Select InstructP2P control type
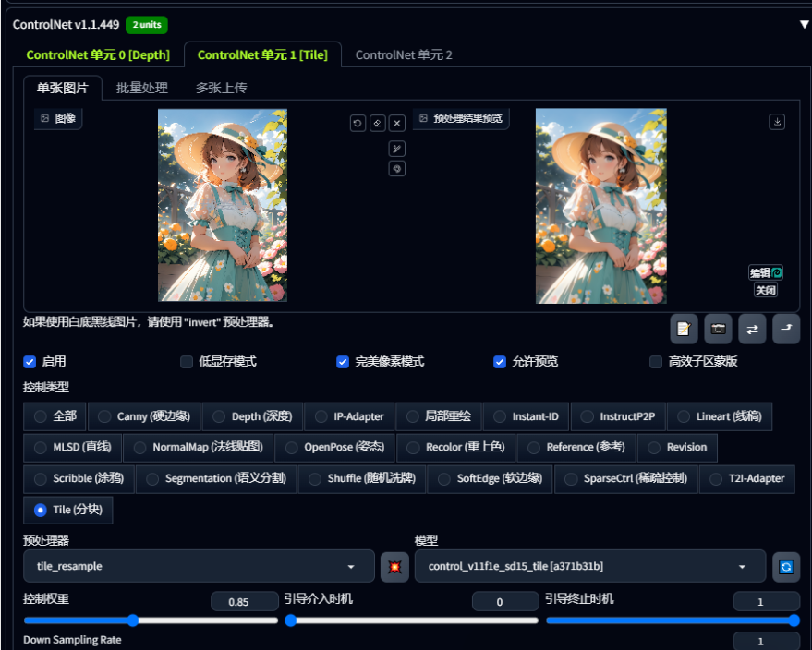The width and height of the screenshot is (812, 650). (618, 416)
